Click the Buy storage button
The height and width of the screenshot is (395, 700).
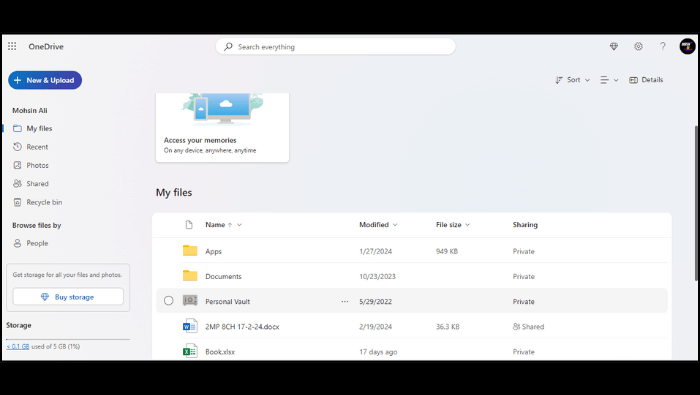(x=68, y=297)
